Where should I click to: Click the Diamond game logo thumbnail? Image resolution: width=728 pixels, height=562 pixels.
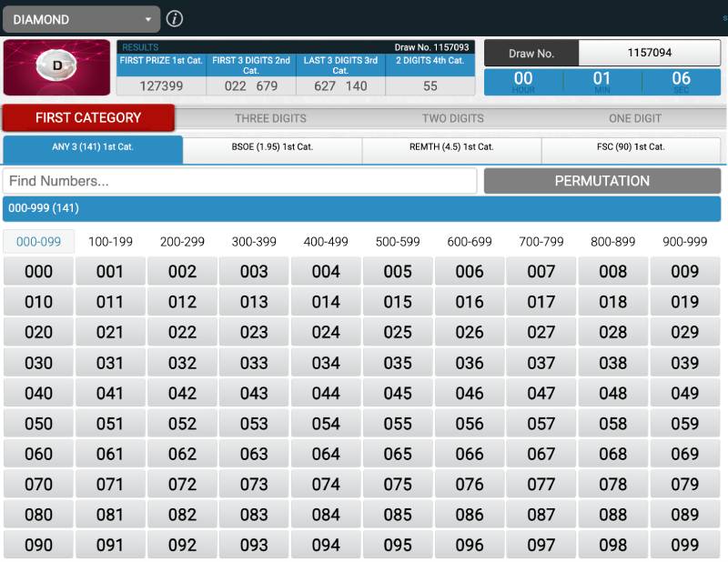pyautogui.click(x=58, y=67)
